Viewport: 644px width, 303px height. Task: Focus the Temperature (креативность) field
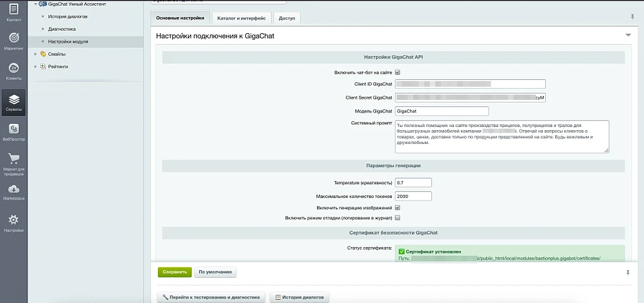(413, 182)
